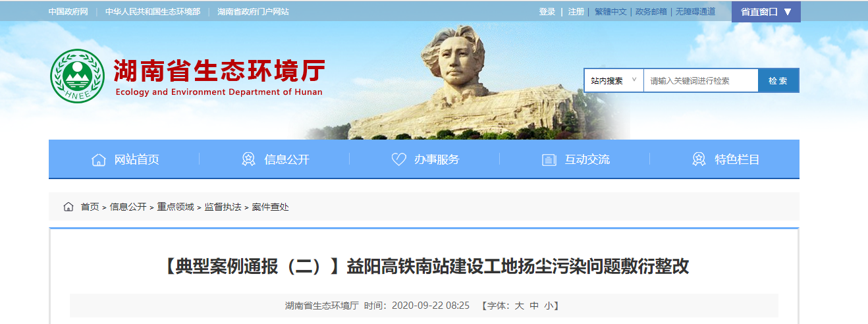The height and width of the screenshot is (324, 868).
Task: Set font size to 大
Action: click(519, 306)
